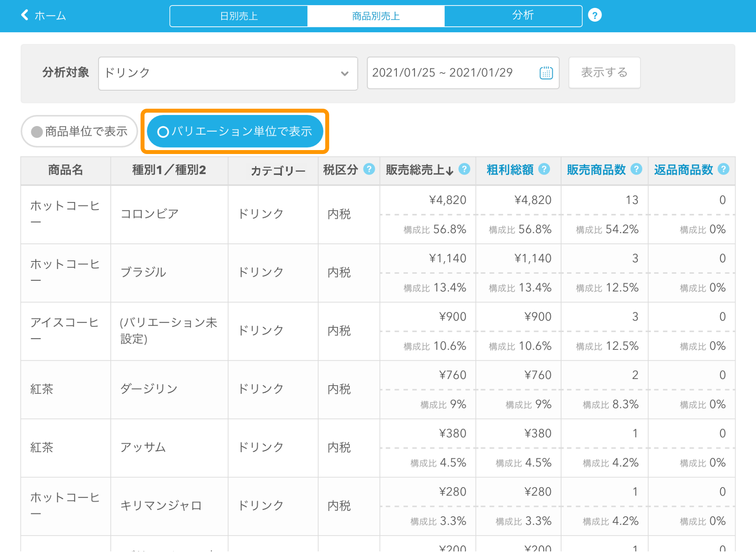Select 商品単位で表示 radio option

pyautogui.click(x=79, y=131)
